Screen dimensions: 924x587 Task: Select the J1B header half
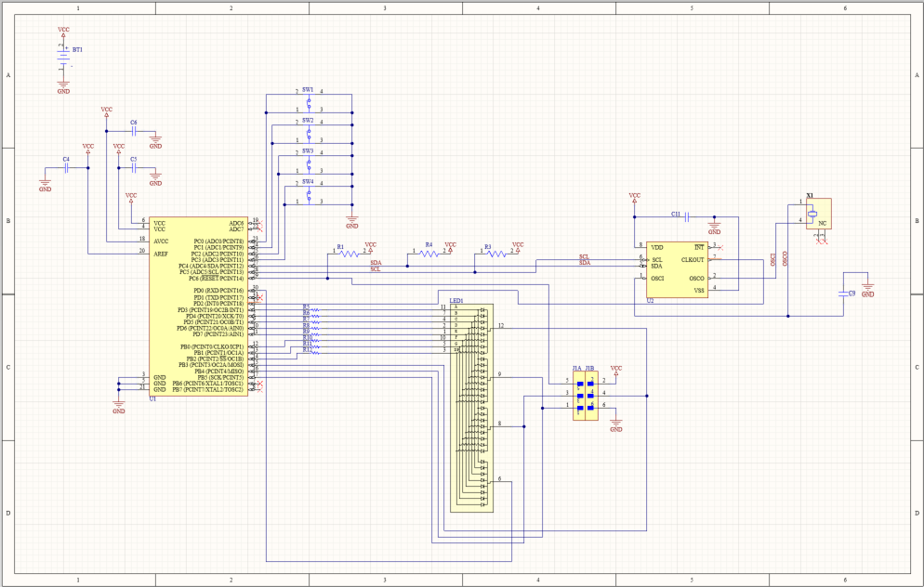(x=591, y=396)
